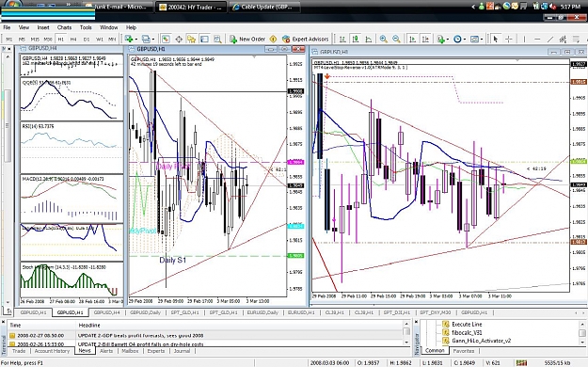This screenshot has width=588, height=367.
Task: Zoom in on the chart
Action: click(383, 39)
